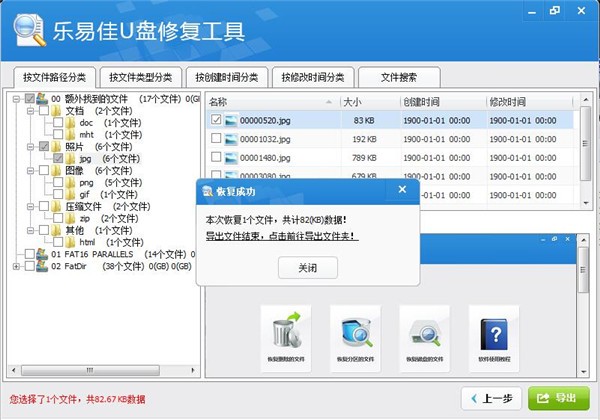
Task: Open the recover partition files icon
Action: [x=355, y=332]
